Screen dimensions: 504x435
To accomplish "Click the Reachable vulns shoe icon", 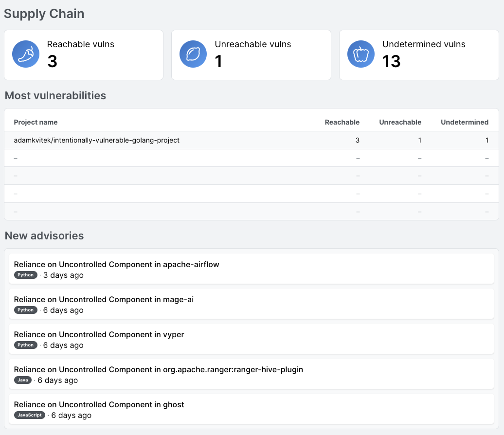I will 25,54.
